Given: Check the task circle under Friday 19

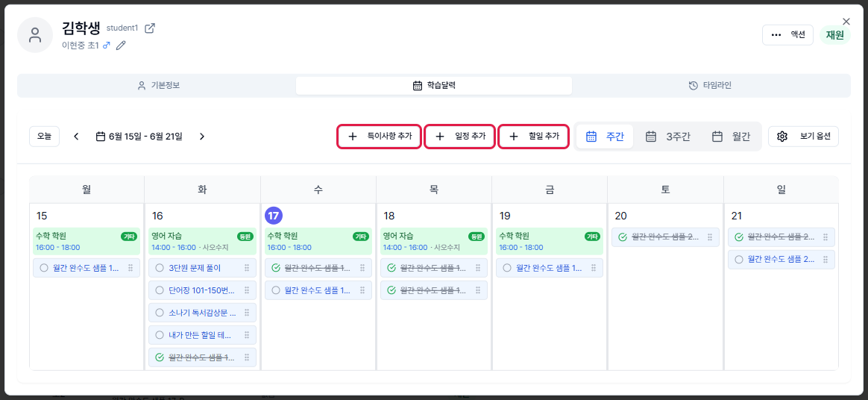Looking at the screenshot, I should (x=506, y=268).
